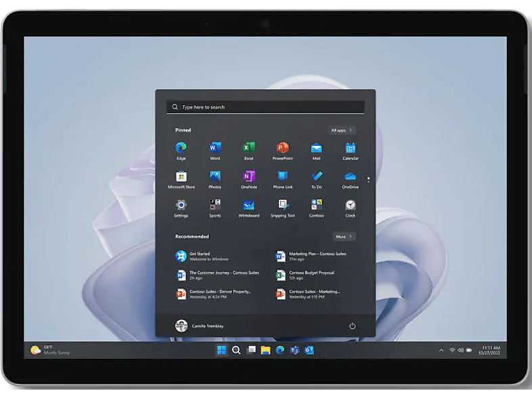Click the volume tray icon
The image size is (532, 397).
460,350
